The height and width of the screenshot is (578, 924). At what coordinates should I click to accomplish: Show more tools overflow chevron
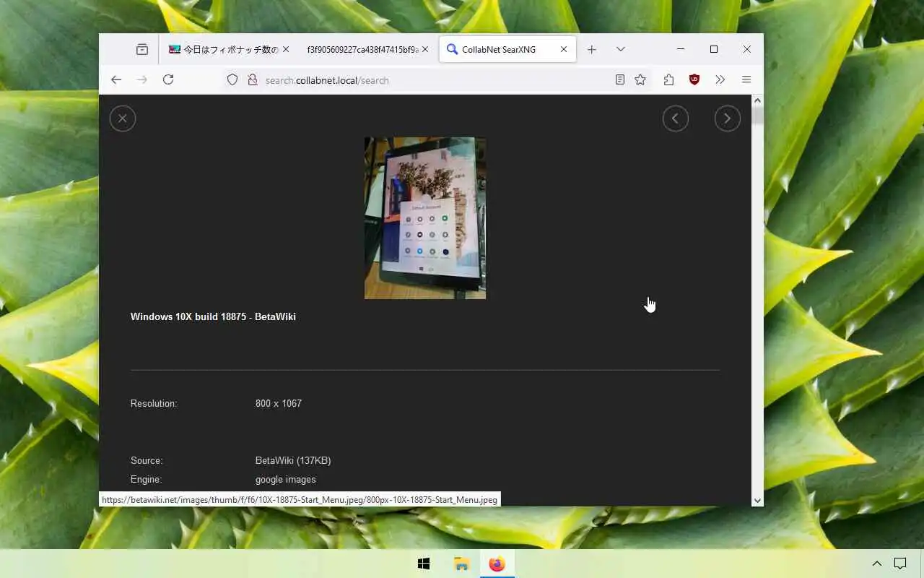coord(720,80)
